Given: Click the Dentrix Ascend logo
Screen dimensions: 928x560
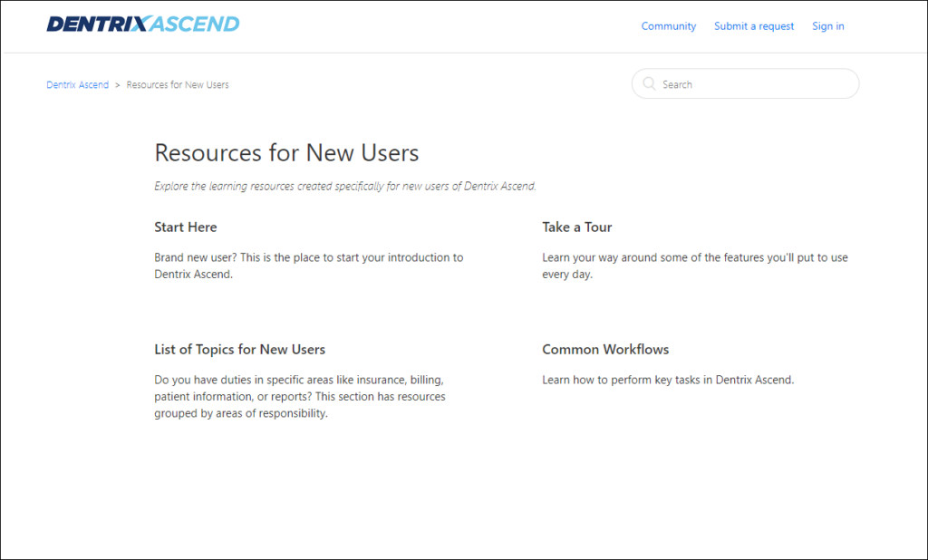Looking at the screenshot, I should (143, 24).
